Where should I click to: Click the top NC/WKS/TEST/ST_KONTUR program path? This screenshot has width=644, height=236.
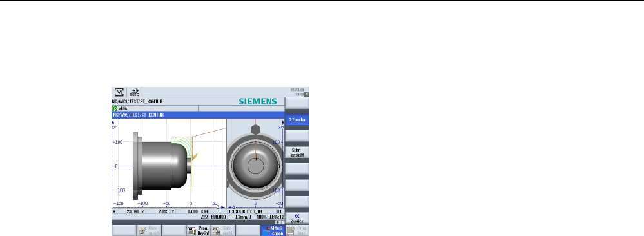138,101
